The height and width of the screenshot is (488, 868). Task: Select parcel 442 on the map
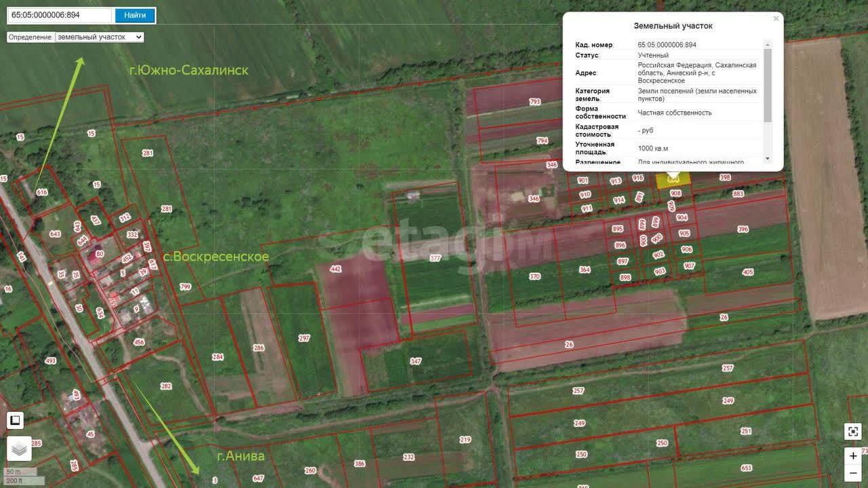(335, 269)
